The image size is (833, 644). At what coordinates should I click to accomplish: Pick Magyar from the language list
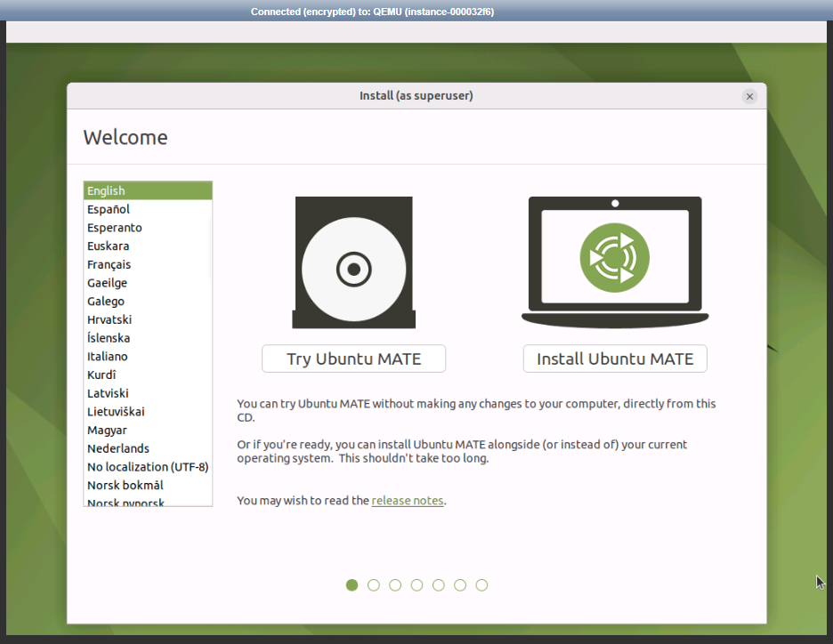pos(107,431)
